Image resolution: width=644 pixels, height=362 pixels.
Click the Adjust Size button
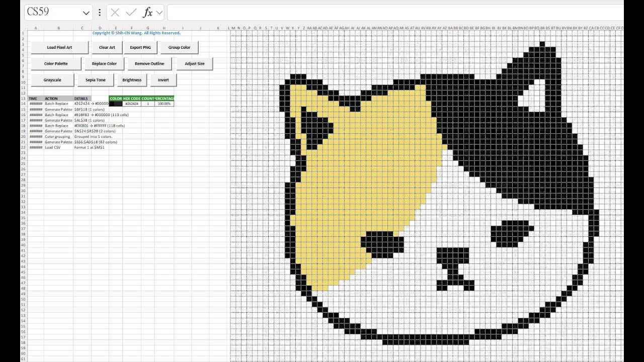(x=195, y=64)
